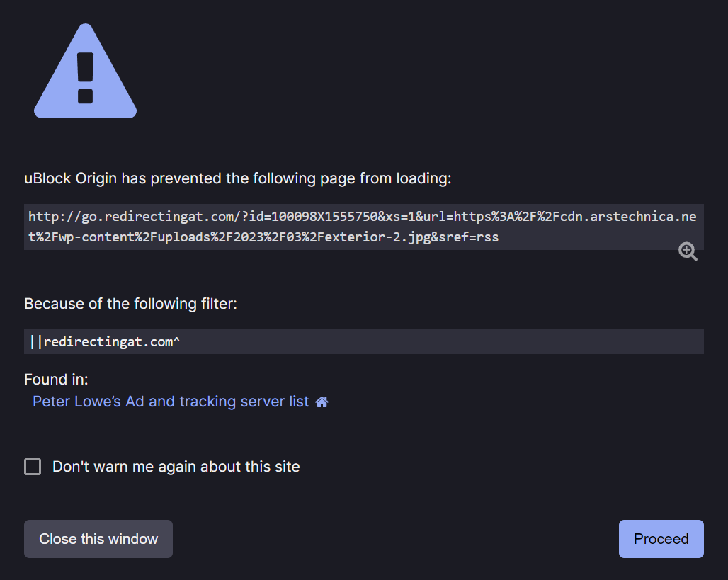
Task: Click the "Because of the following filter:" text
Action: [130, 304]
